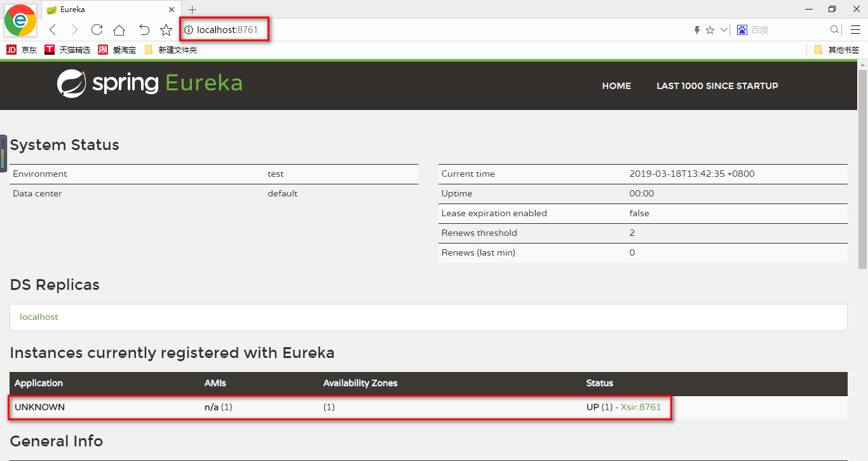The height and width of the screenshot is (461, 868).
Task: Close the Eureka tab
Action: pos(171,10)
